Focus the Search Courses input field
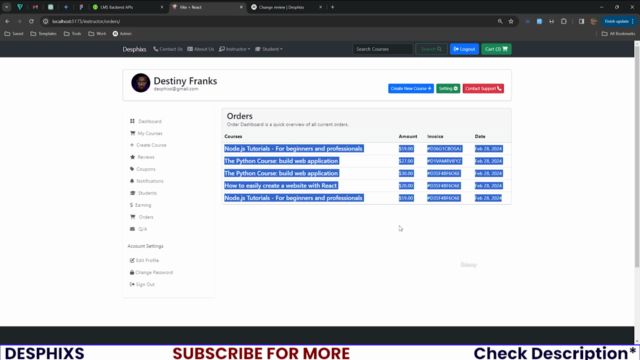640x360 pixels. coord(382,49)
